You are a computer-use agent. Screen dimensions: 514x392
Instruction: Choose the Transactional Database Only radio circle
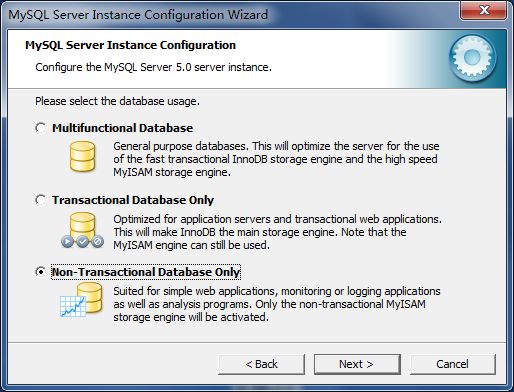[x=41, y=200]
